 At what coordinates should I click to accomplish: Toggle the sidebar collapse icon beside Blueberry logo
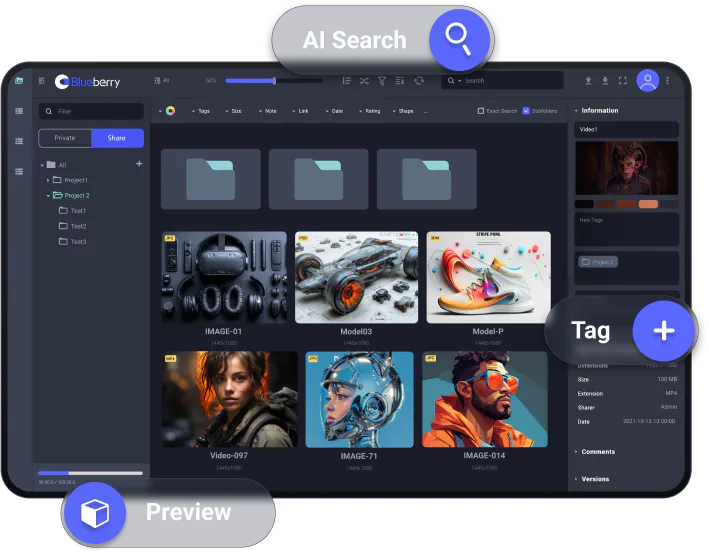click(x=42, y=80)
